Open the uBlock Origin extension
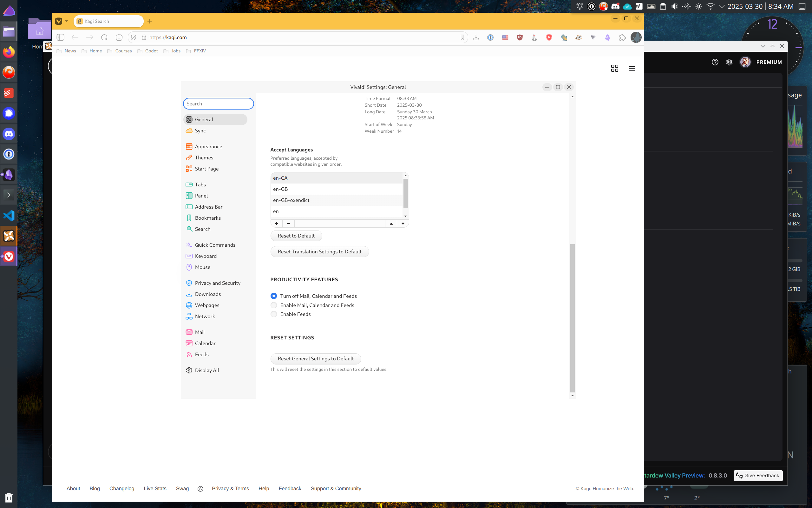The image size is (812, 508). click(520, 37)
